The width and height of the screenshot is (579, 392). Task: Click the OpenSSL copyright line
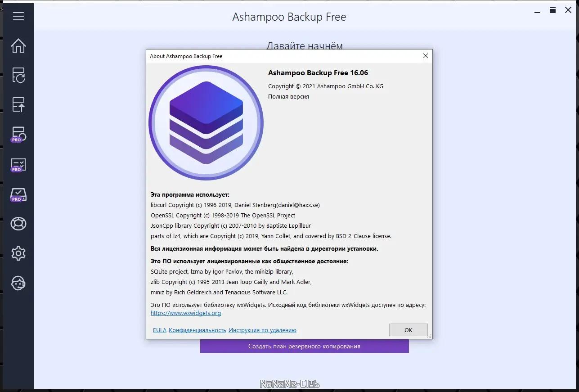pyautogui.click(x=223, y=216)
